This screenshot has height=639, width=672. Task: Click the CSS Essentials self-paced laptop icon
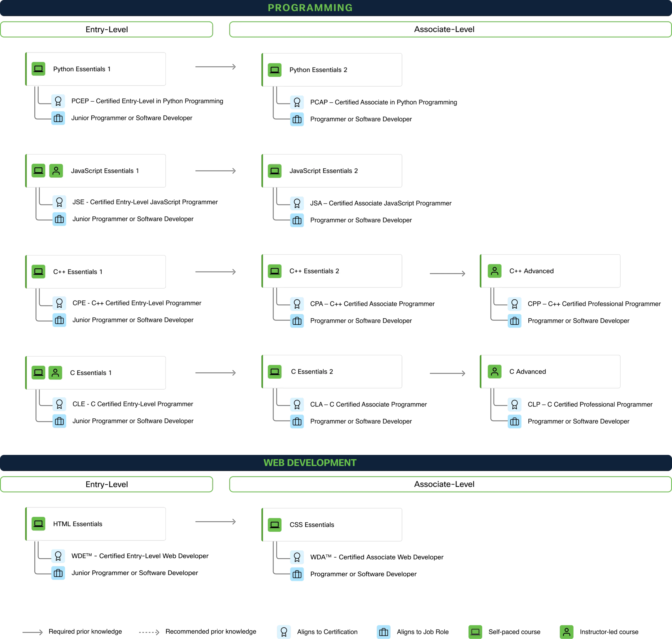click(x=274, y=524)
